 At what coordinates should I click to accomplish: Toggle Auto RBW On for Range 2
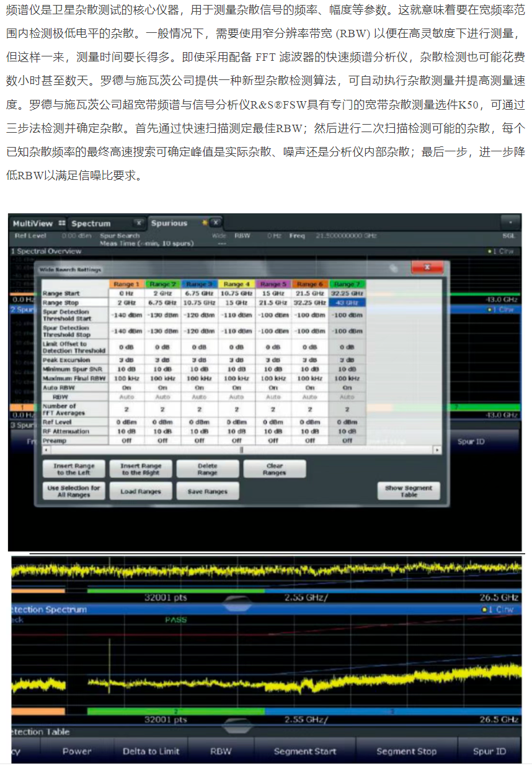tap(163, 387)
